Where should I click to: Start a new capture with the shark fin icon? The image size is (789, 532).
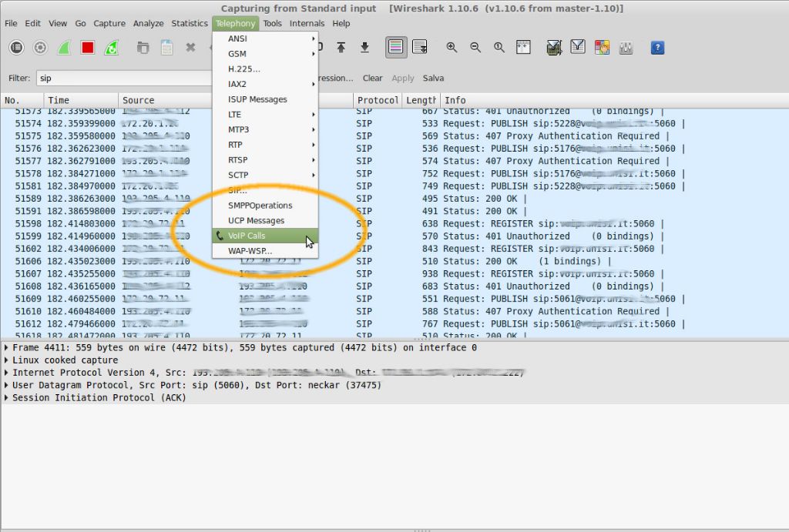click(65, 48)
